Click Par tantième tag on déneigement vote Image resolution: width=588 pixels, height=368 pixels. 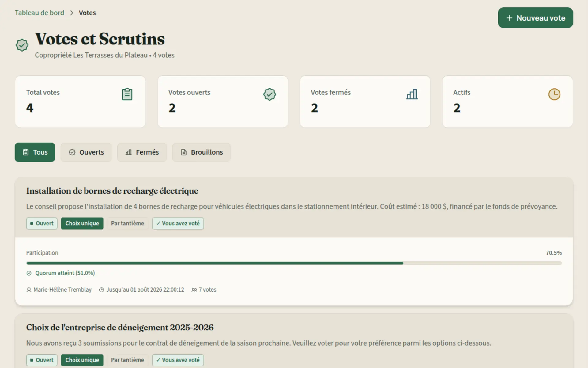pyautogui.click(x=127, y=360)
